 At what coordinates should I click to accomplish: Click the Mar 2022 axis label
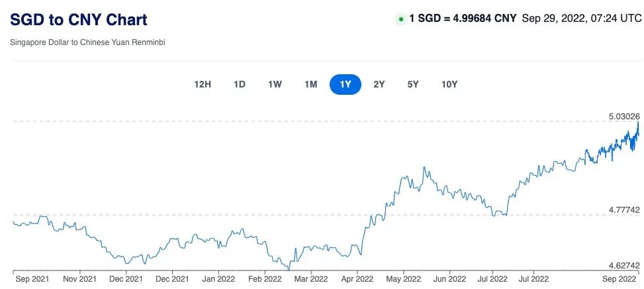coord(310,279)
